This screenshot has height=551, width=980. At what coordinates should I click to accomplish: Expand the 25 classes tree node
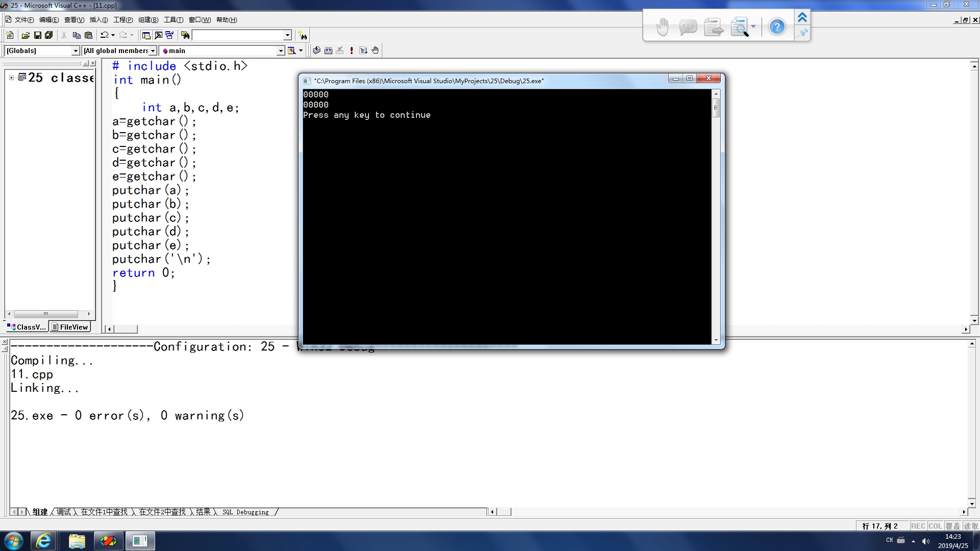pyautogui.click(x=11, y=78)
